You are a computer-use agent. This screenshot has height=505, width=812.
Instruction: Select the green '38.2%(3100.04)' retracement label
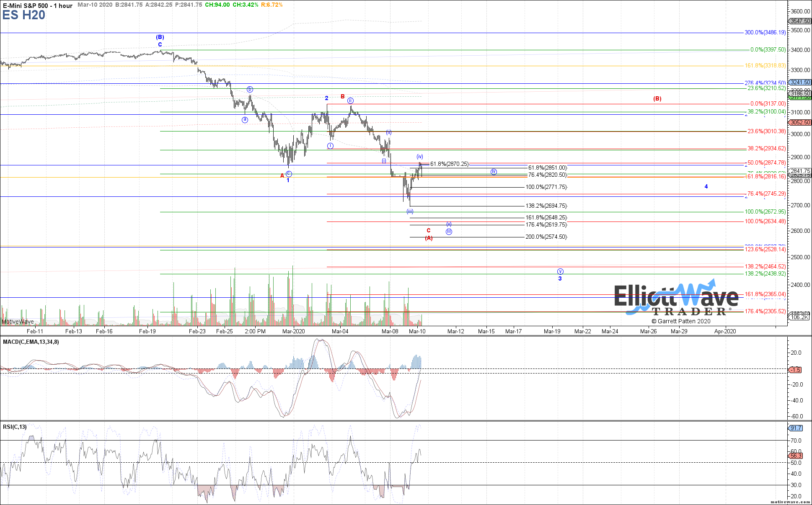767,112
